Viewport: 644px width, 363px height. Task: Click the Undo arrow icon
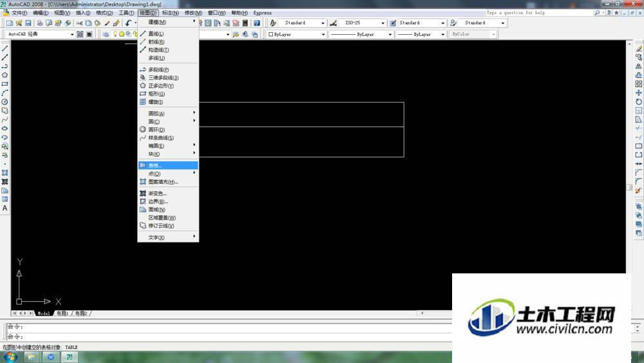129,23
